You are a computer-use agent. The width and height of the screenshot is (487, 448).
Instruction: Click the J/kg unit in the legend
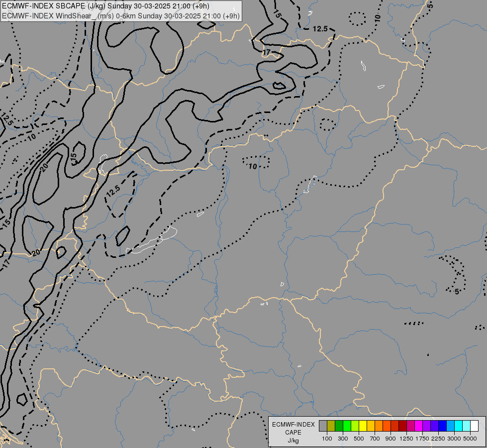click(x=293, y=441)
